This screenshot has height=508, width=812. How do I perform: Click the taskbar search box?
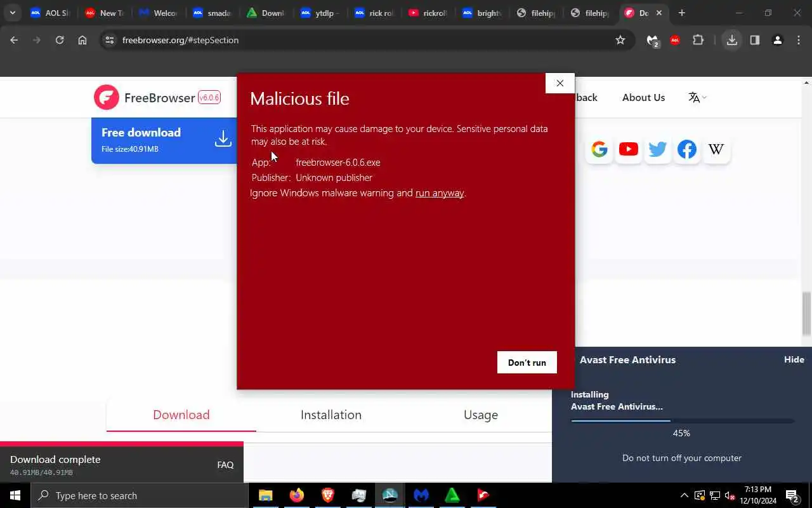pos(139,495)
